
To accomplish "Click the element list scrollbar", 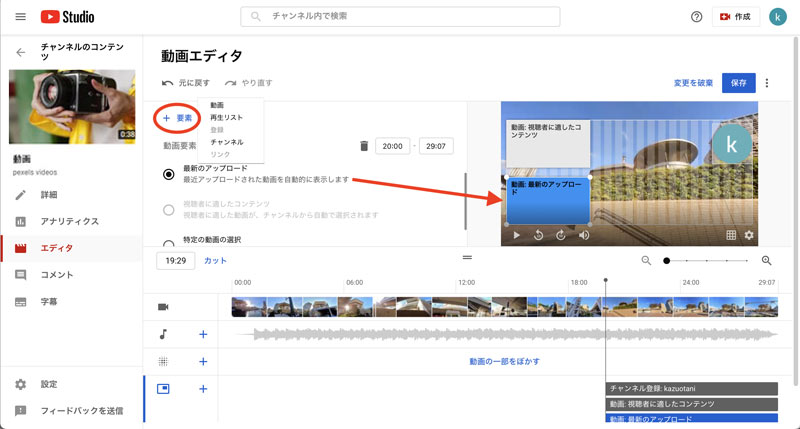I will pos(465,201).
